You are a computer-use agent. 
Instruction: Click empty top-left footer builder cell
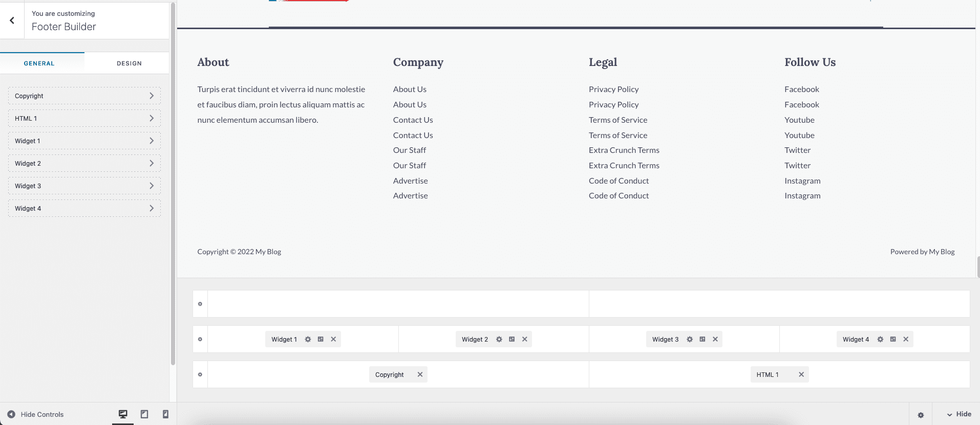398,304
